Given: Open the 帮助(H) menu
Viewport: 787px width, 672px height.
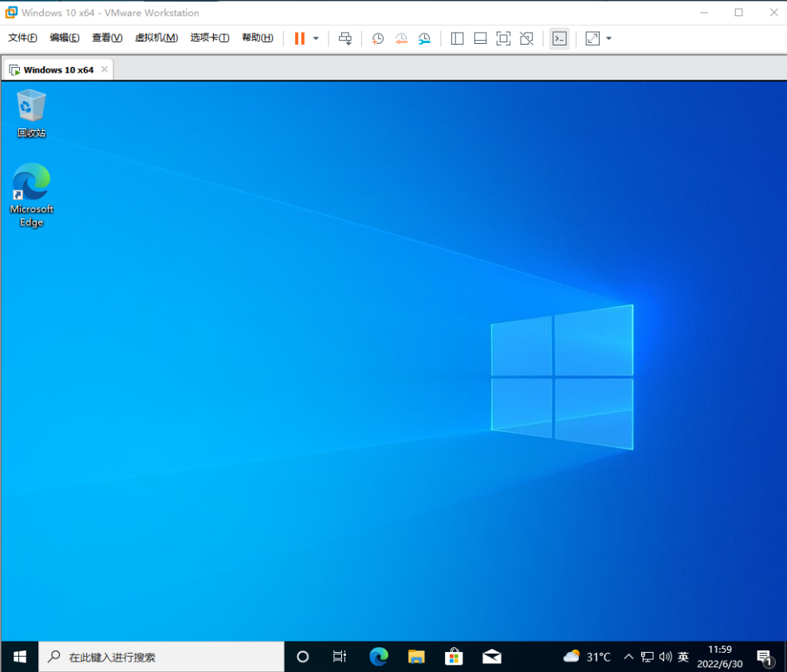Looking at the screenshot, I should tap(258, 37).
